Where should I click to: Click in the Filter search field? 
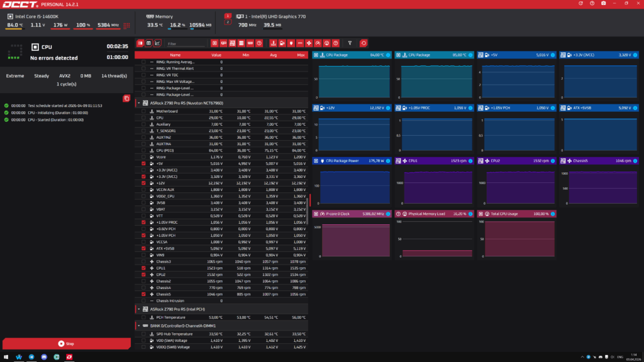[x=186, y=43]
